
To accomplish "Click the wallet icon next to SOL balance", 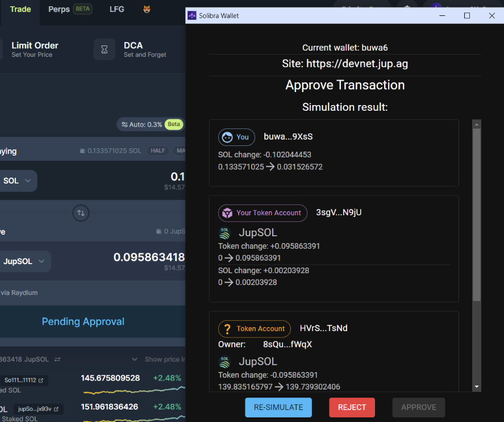I will [x=82, y=151].
